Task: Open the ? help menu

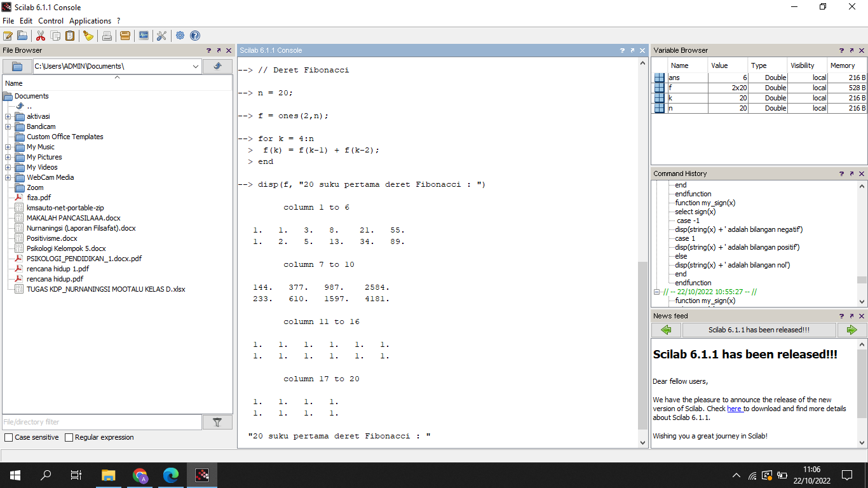Action: coord(118,21)
